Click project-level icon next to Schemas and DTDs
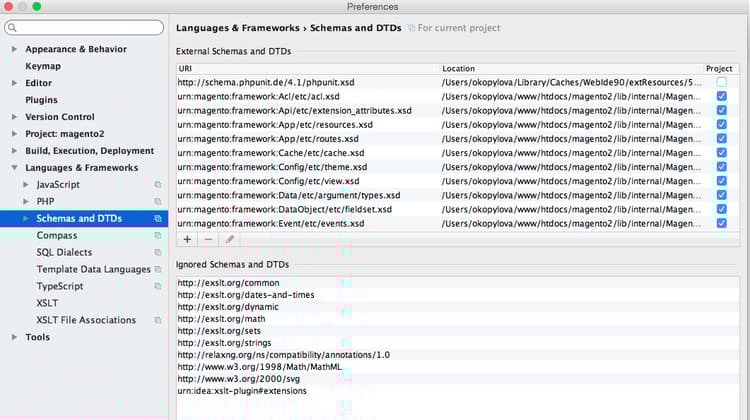The height and width of the screenshot is (420, 750). pyautogui.click(x=158, y=218)
